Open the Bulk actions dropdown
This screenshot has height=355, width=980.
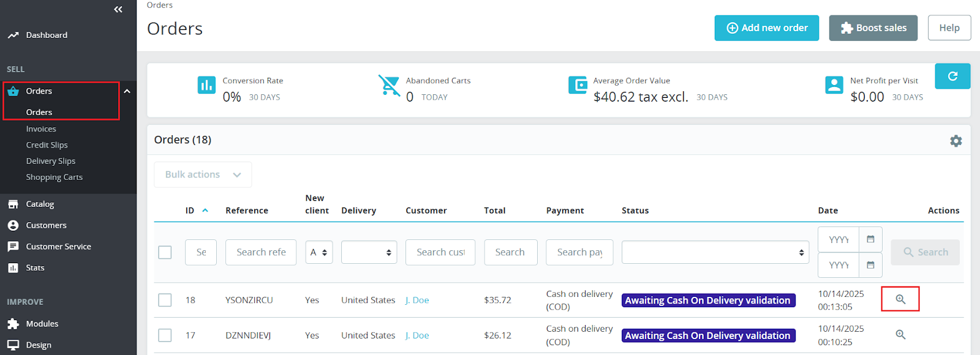pyautogui.click(x=203, y=174)
